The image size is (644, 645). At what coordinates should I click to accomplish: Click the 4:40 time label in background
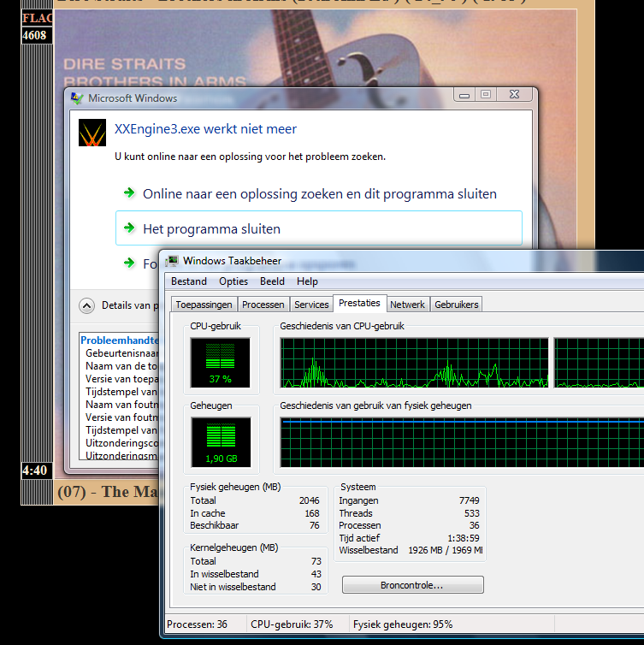pos(35,470)
